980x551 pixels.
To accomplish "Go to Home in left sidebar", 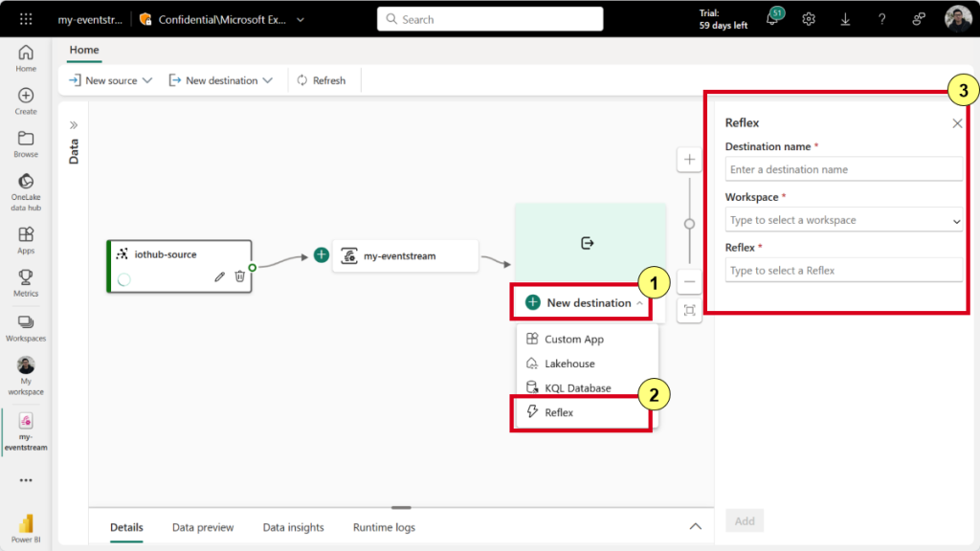I will (x=26, y=58).
